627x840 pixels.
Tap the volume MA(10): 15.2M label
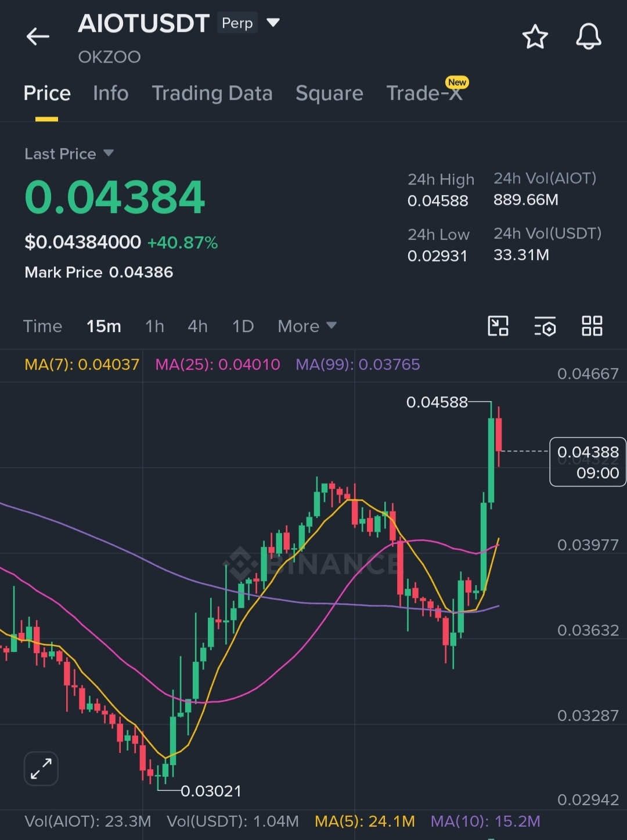[x=485, y=821]
